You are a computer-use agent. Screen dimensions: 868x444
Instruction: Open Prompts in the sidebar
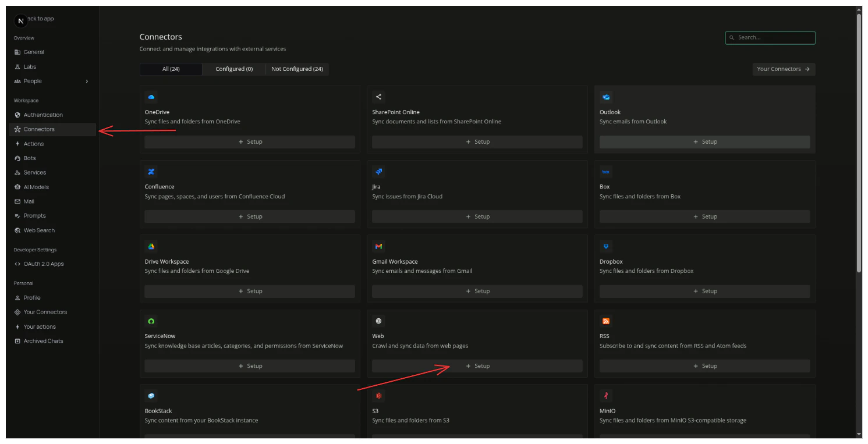pos(52,216)
